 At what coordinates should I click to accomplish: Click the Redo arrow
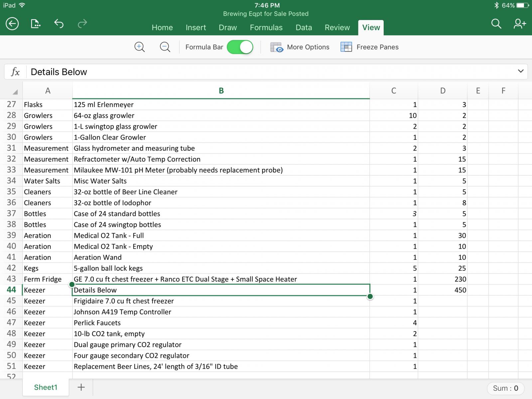point(82,23)
